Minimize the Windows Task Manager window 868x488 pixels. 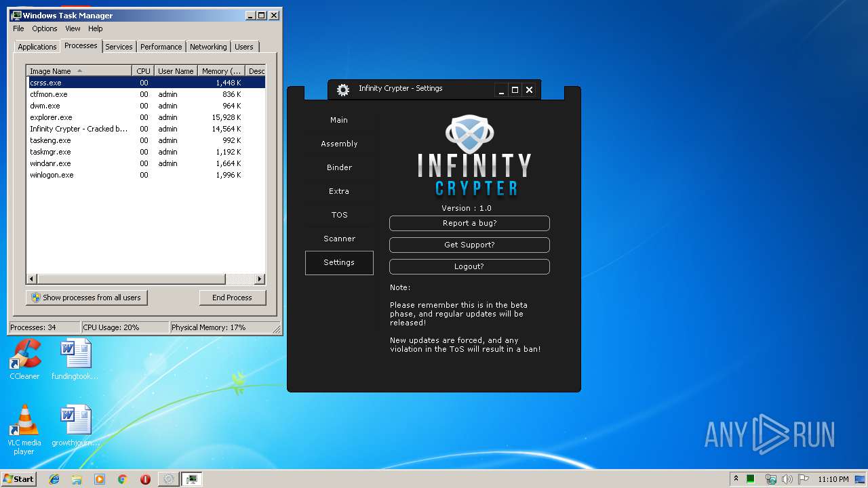250,15
